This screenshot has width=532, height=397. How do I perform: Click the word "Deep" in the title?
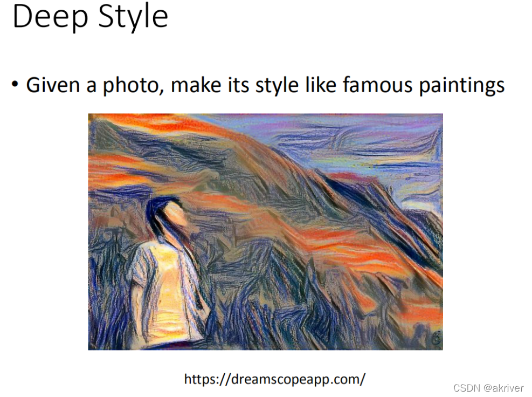pyautogui.click(x=50, y=17)
